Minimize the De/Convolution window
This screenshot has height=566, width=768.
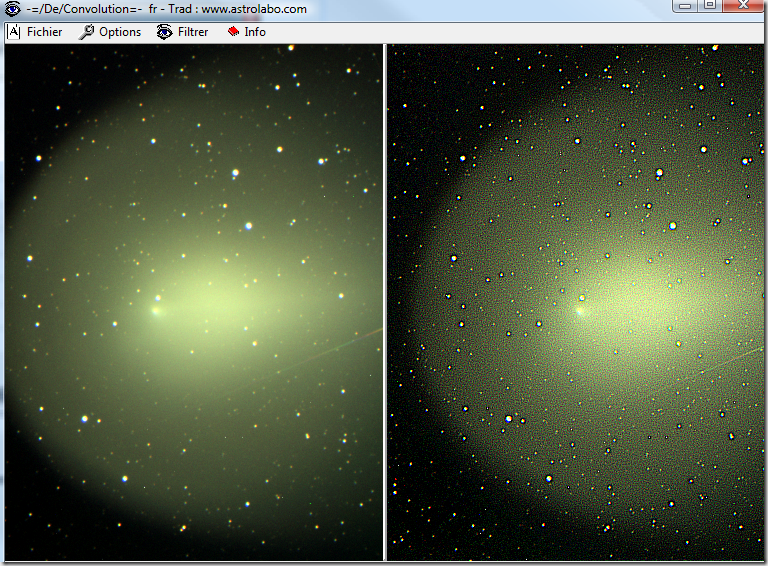[685, 6]
